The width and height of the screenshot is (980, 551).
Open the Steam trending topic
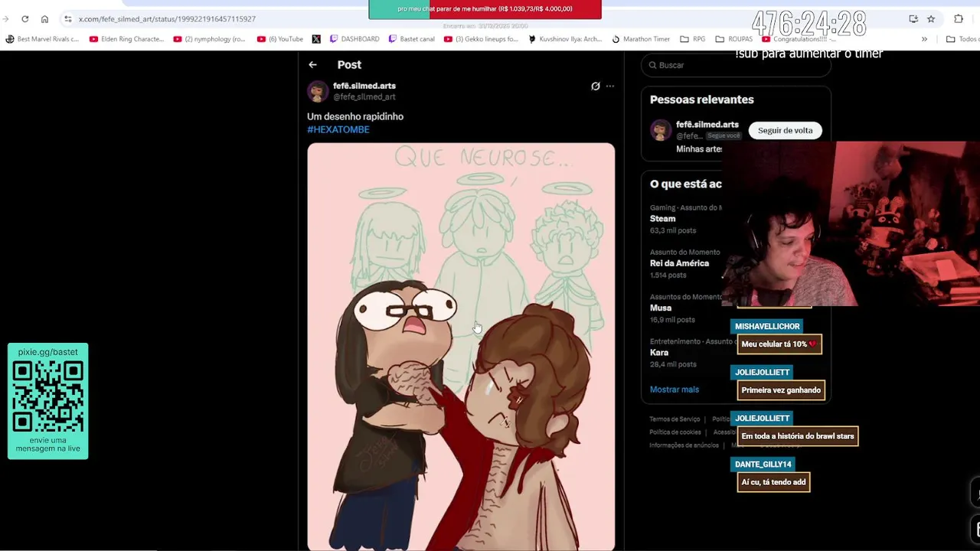tap(663, 219)
